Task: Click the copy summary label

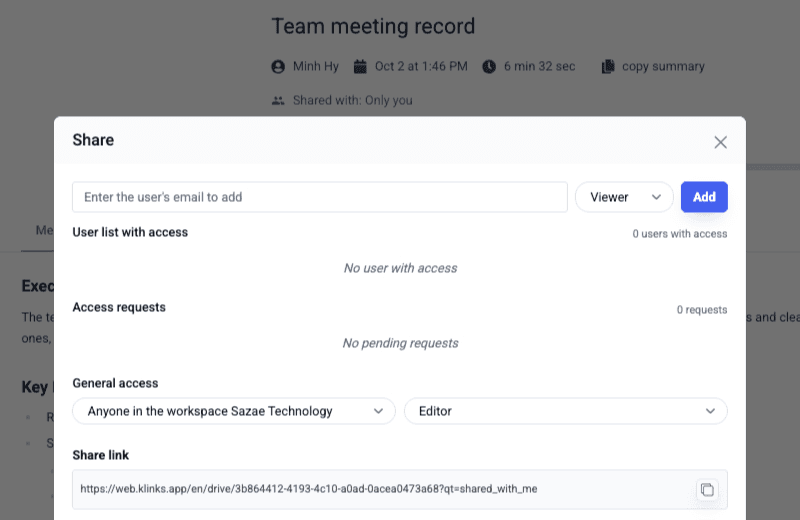Action: pyautogui.click(x=663, y=66)
